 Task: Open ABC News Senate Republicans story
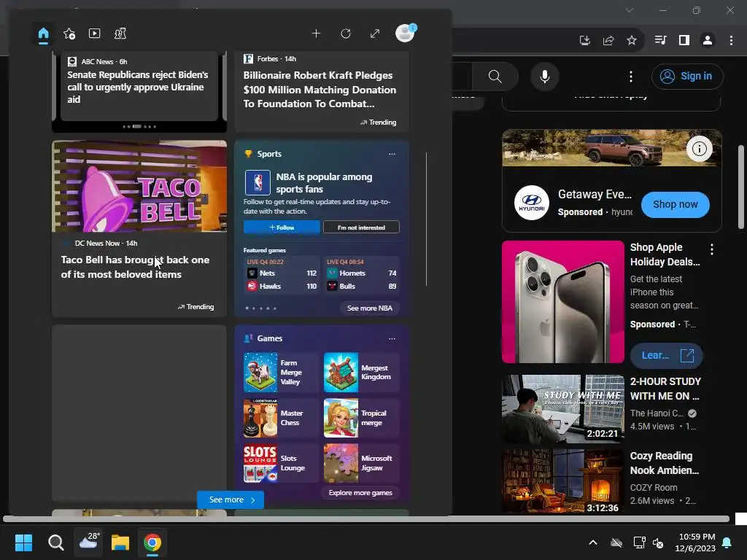click(139, 87)
